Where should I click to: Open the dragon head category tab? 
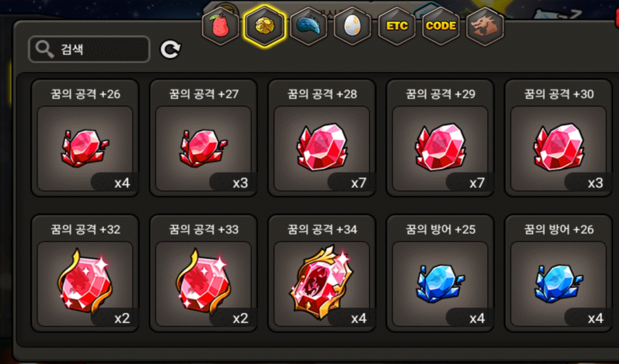pyautogui.click(x=485, y=26)
